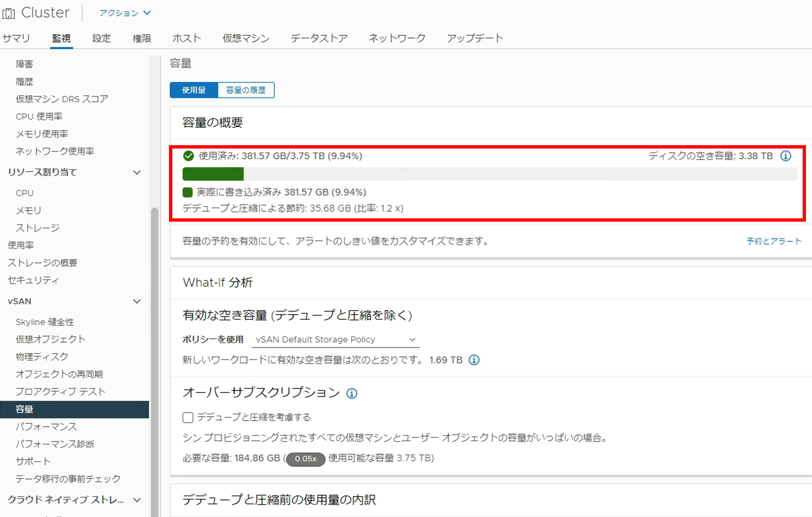Open プロアクティブ テスト under vSAN

pyautogui.click(x=61, y=392)
